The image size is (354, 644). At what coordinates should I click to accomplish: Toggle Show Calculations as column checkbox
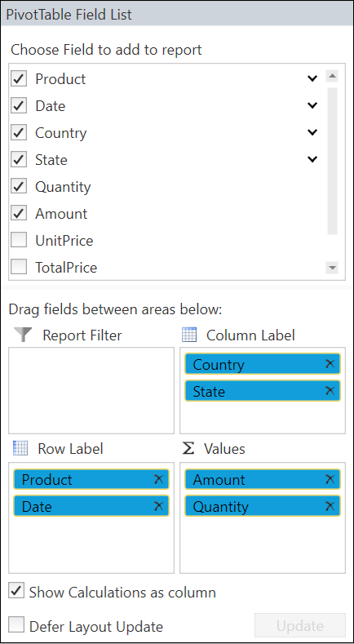click(16, 592)
